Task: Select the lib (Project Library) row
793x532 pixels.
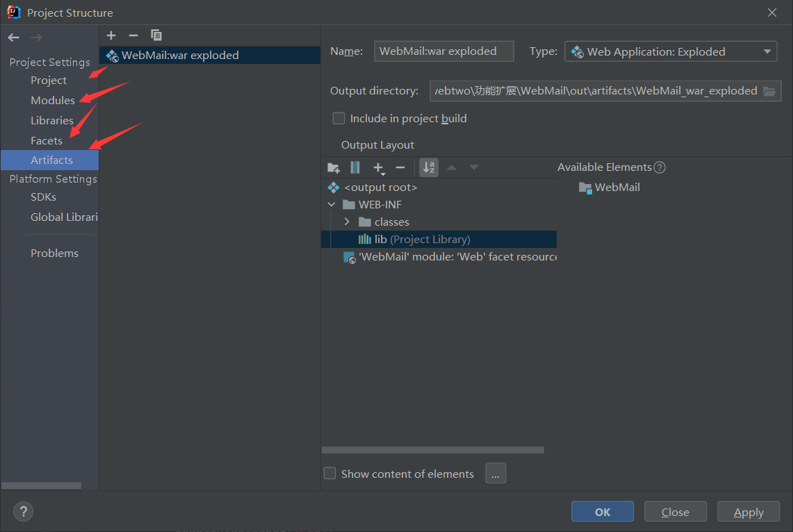Action: point(439,240)
